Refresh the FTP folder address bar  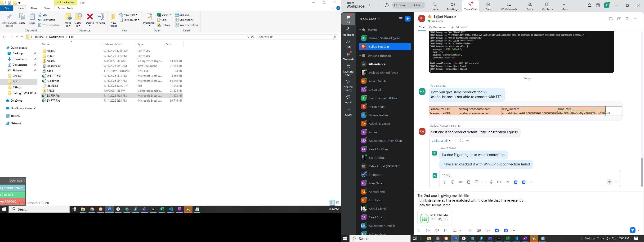(x=252, y=37)
